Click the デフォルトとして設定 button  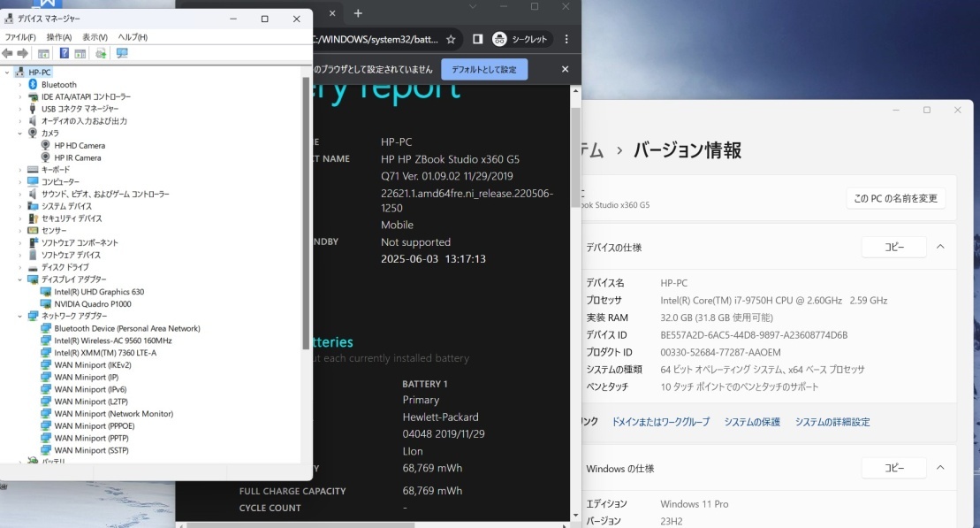(x=484, y=70)
